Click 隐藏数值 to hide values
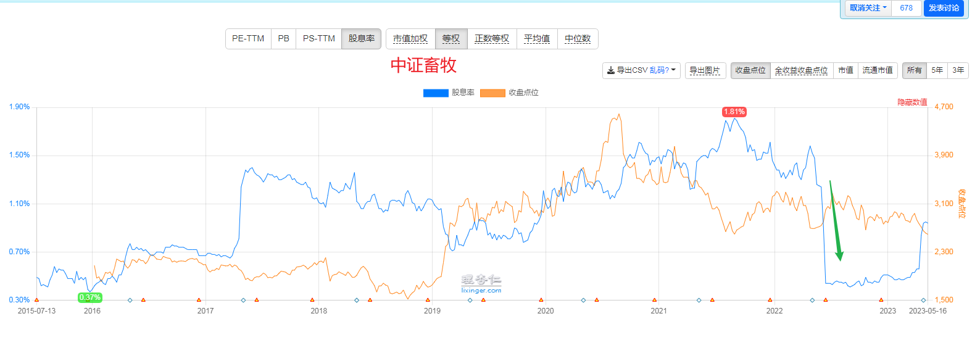The height and width of the screenshot is (340, 980). (912, 102)
